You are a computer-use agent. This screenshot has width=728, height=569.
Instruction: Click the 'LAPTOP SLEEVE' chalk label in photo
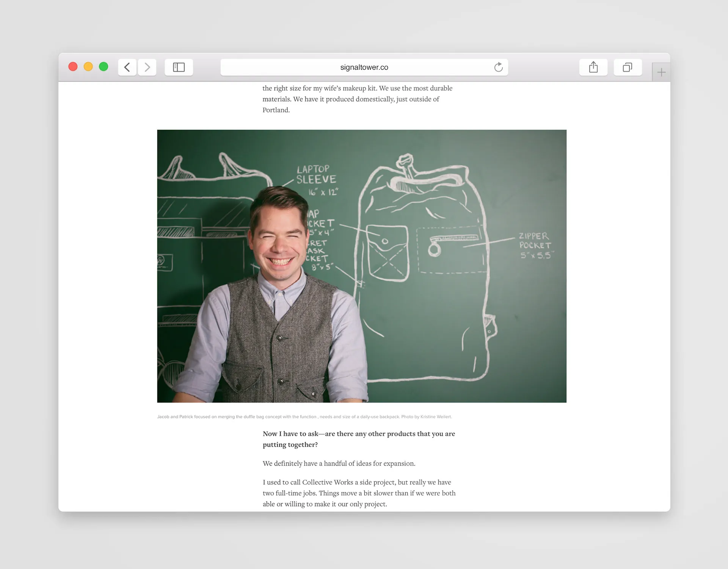(x=316, y=175)
